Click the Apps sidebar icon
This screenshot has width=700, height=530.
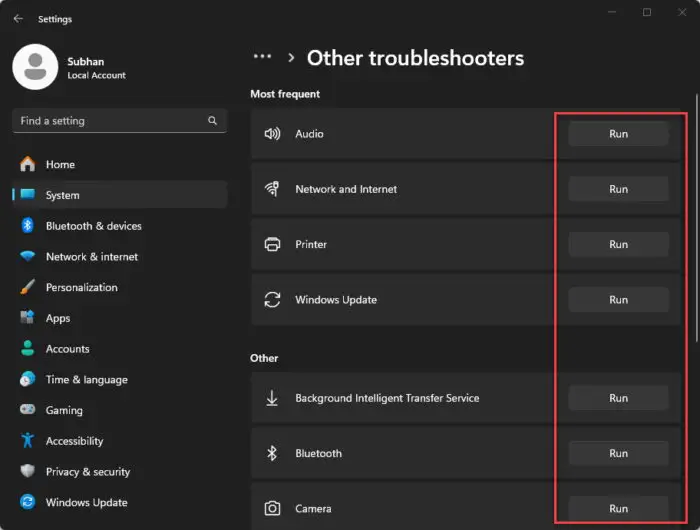(x=28, y=317)
